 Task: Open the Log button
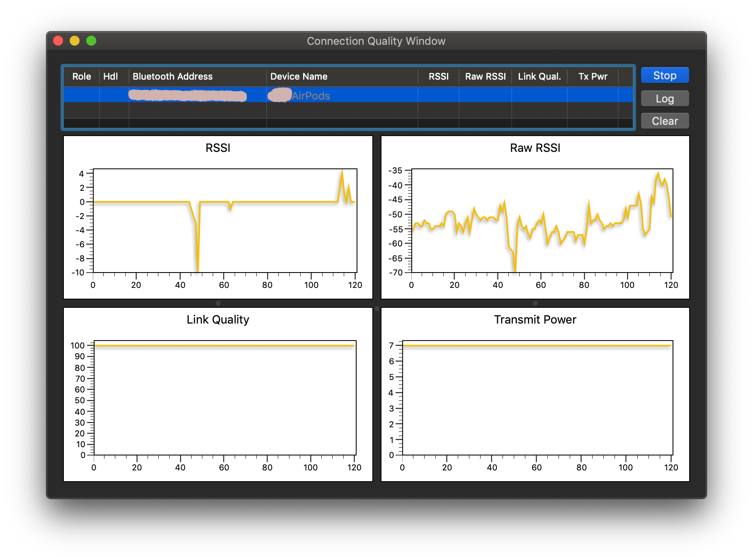(664, 99)
